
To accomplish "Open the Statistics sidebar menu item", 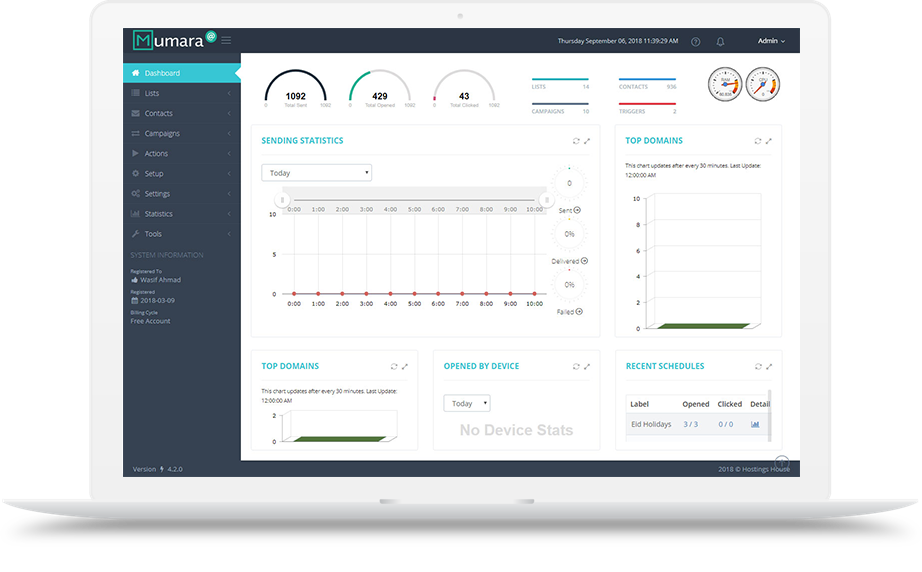I will (x=182, y=214).
